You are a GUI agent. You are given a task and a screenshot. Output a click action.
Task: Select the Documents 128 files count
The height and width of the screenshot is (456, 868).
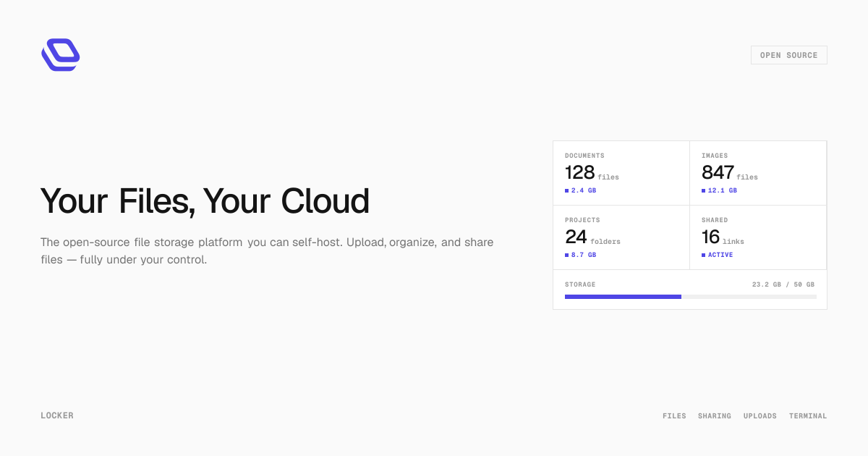(x=592, y=172)
